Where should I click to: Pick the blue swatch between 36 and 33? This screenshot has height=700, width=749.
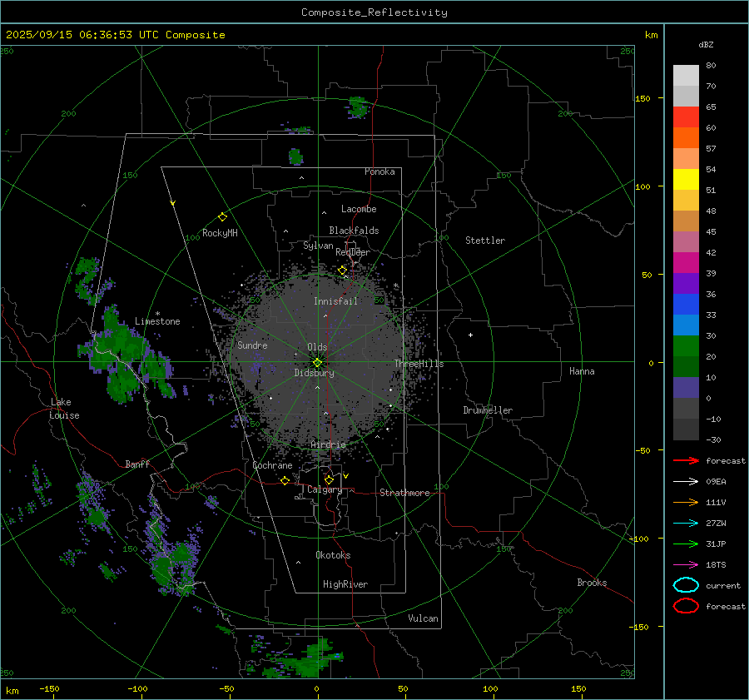point(686,305)
